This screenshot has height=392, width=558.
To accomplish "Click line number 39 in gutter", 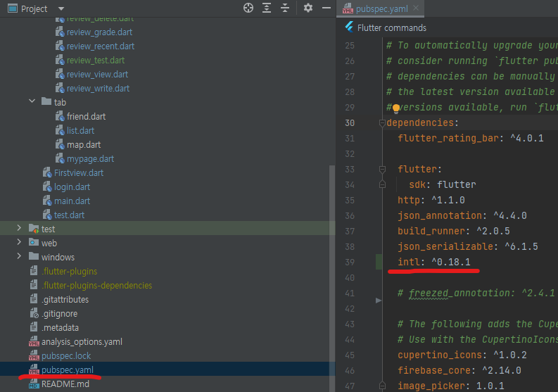I will [350, 262].
